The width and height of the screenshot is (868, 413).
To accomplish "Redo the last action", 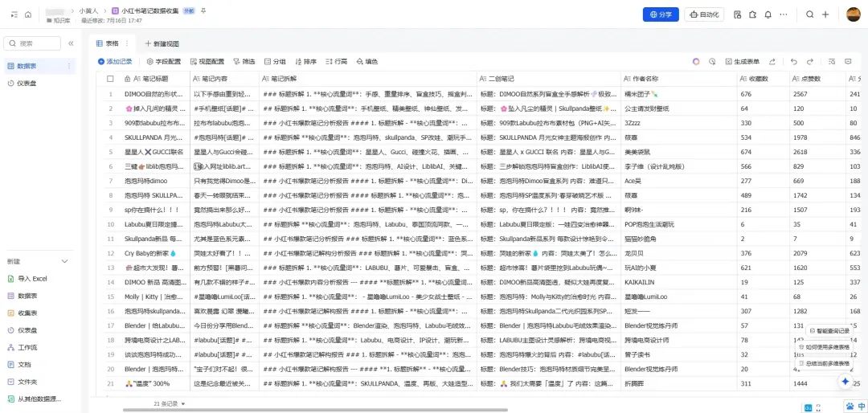I will pos(810,61).
